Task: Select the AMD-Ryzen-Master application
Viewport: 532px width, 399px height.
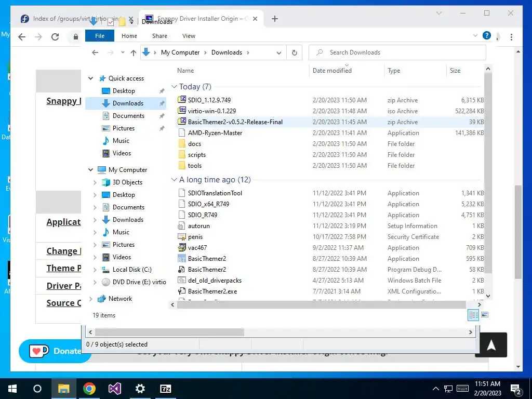Action: tap(215, 133)
